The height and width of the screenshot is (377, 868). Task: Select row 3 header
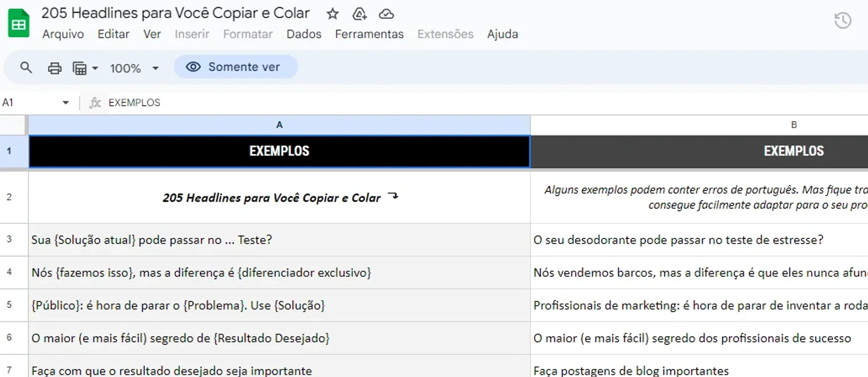9,239
